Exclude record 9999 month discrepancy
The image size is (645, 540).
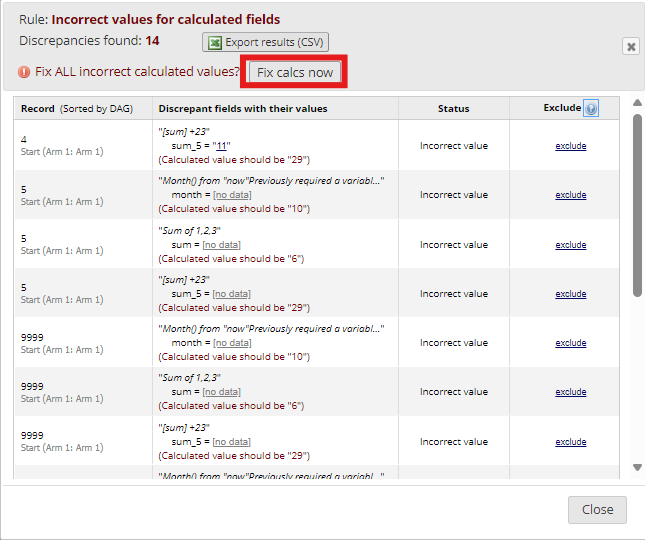click(571, 343)
